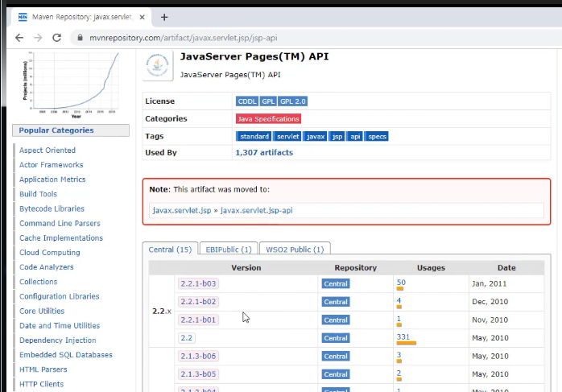Open the Date and Time Utilities category

click(x=60, y=326)
